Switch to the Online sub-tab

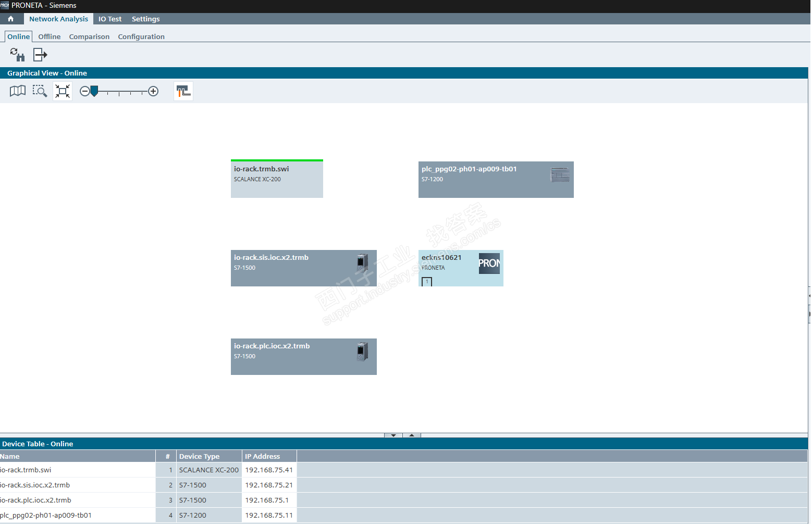pyautogui.click(x=19, y=36)
